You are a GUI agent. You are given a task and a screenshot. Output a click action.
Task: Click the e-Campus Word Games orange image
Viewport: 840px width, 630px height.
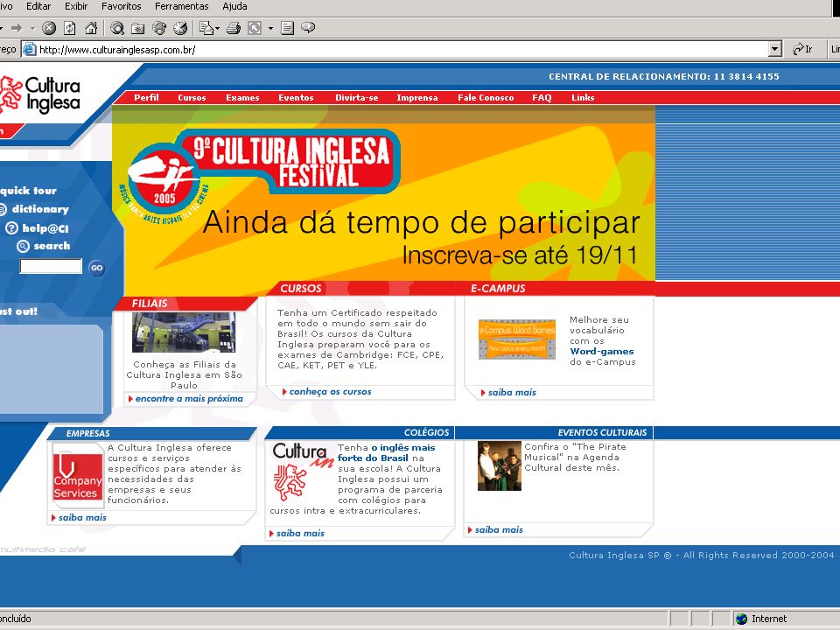pyautogui.click(x=516, y=339)
